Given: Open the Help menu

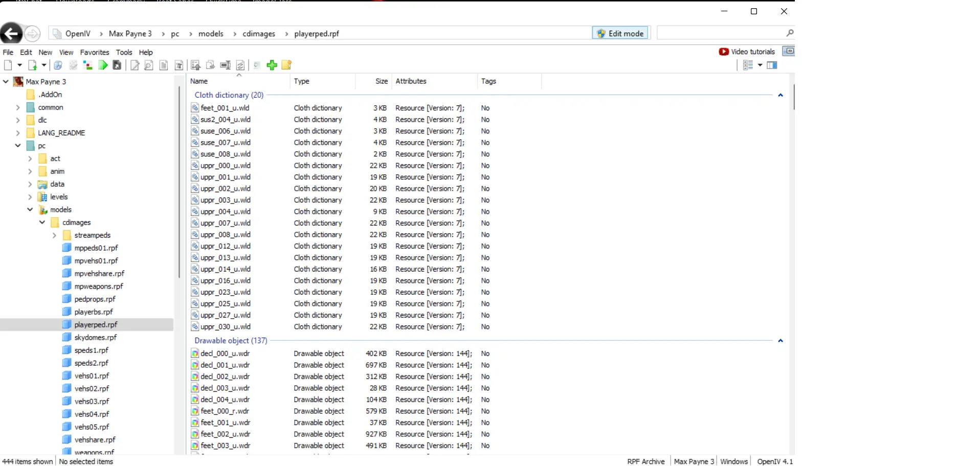Looking at the screenshot, I should point(146,52).
